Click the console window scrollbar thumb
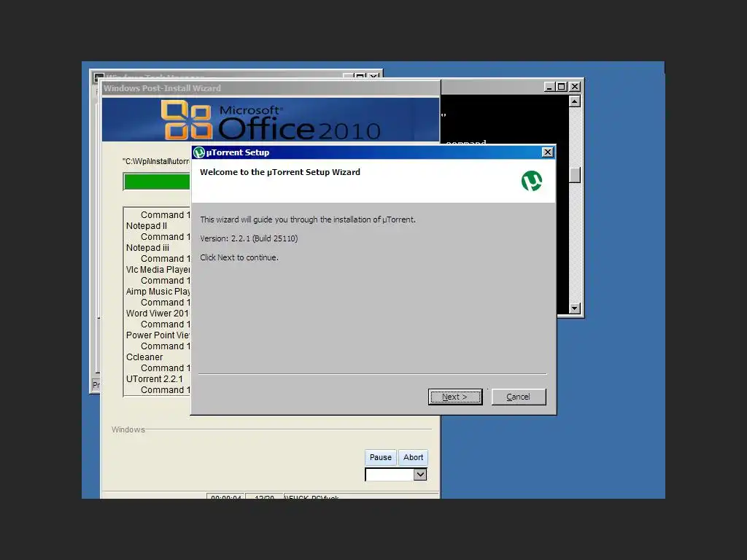 click(575, 175)
